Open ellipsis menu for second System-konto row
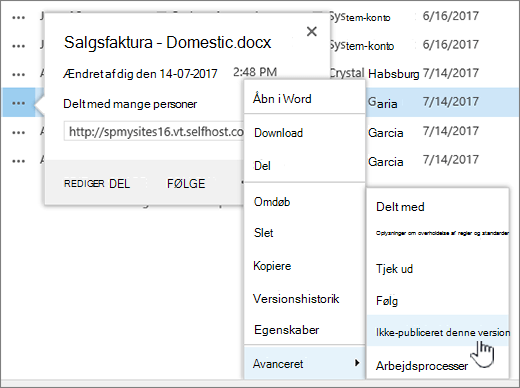 pyautogui.click(x=18, y=46)
